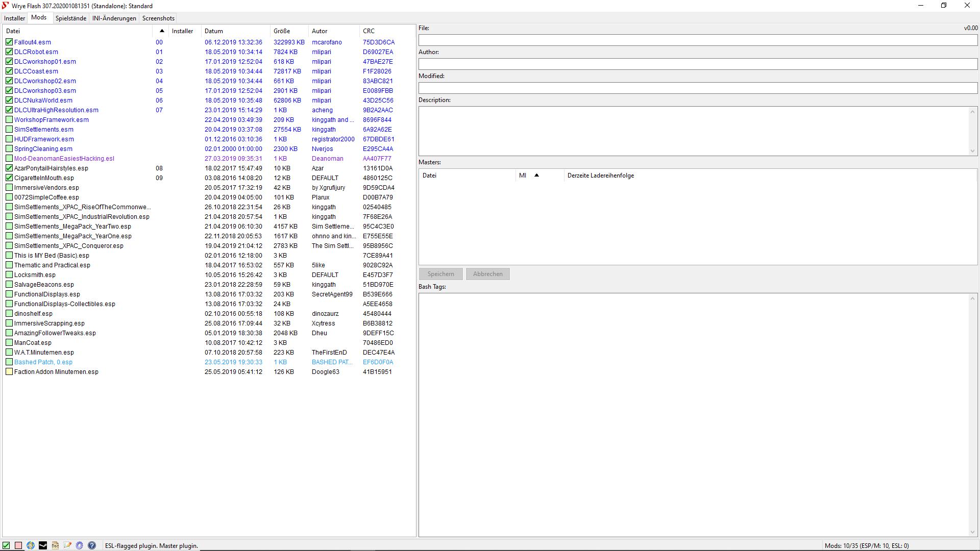
Task: Click the Steam launcher icon
Action: pos(43,545)
